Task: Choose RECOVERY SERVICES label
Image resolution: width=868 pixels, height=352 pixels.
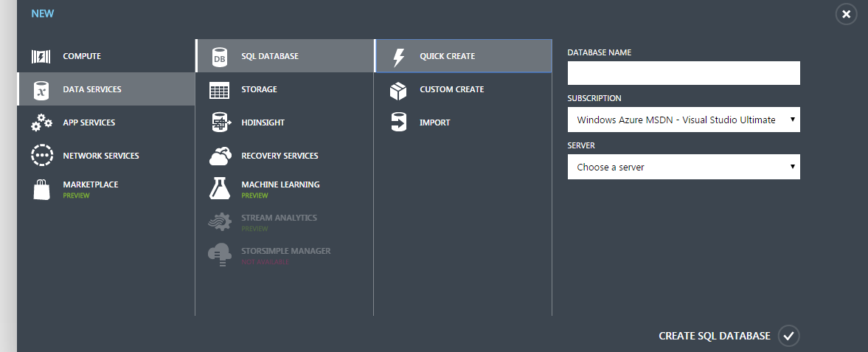Action: (280, 156)
